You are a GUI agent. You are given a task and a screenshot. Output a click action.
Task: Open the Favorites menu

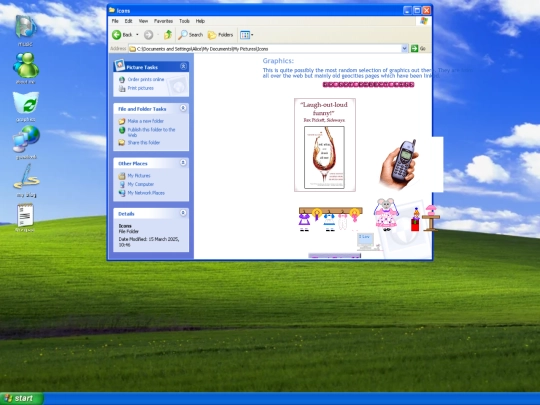point(163,21)
